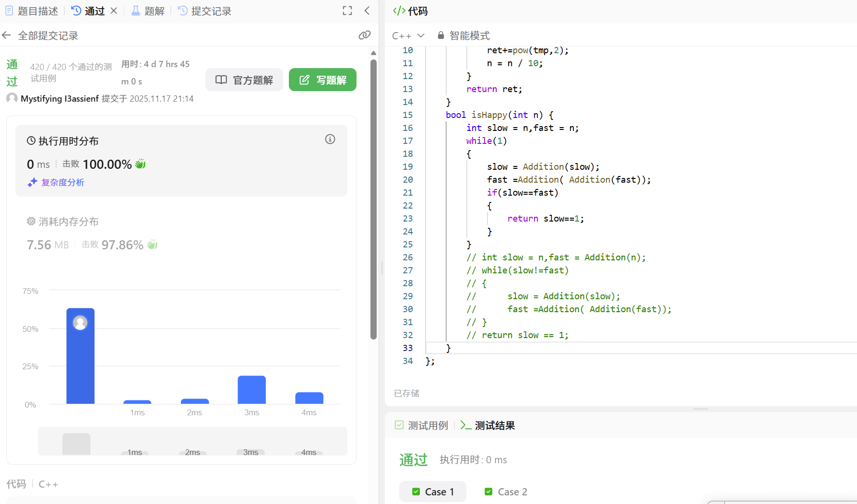
Task: Click the clapping icon next to 97.86%
Action: pos(152,245)
